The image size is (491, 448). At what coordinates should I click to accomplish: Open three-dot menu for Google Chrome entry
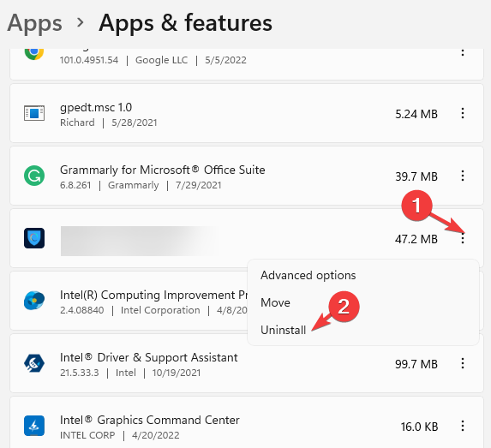pyautogui.click(x=463, y=52)
